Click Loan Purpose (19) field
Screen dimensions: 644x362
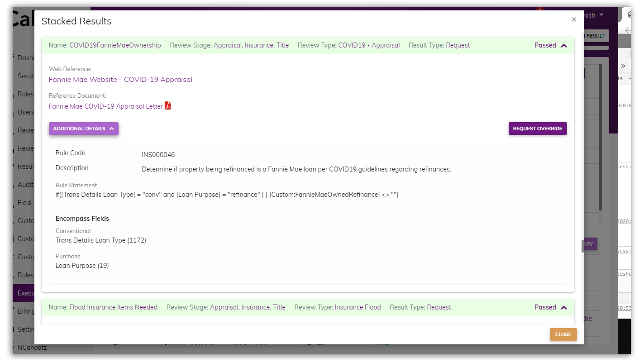82,266
